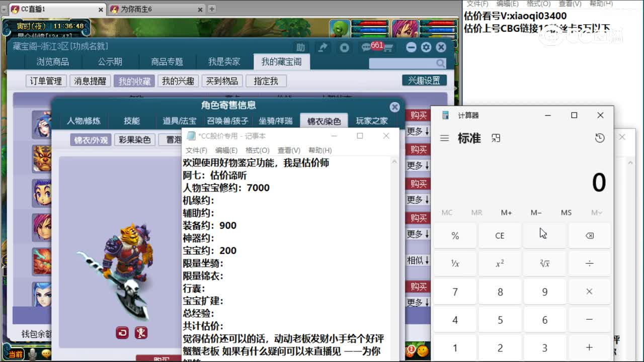Open 文件(F) menu in CC股价专用 notepad
Viewport: 644px width, 362px height.
click(x=196, y=150)
